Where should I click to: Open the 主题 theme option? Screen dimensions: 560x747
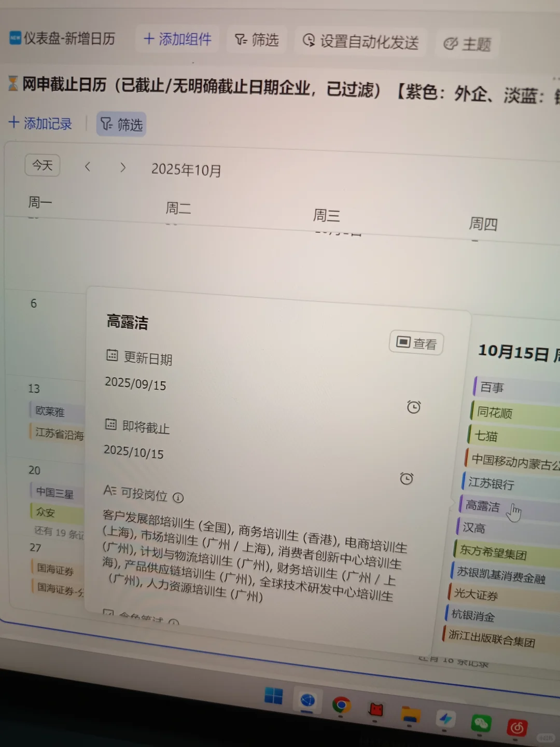pos(467,44)
